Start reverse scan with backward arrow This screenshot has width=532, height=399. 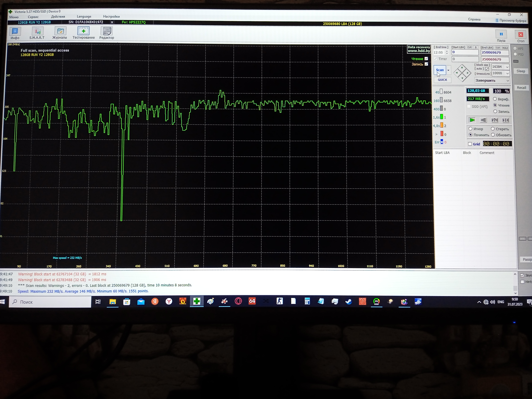(483, 120)
